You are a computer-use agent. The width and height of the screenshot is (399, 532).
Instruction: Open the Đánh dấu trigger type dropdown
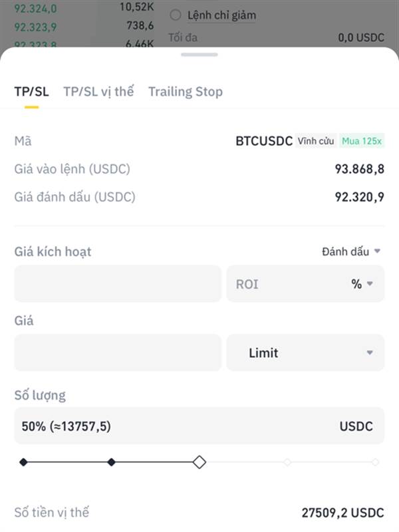[x=351, y=251]
